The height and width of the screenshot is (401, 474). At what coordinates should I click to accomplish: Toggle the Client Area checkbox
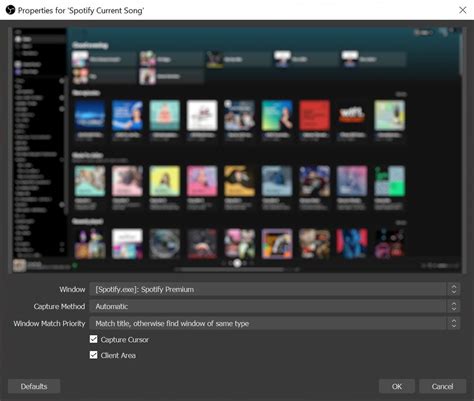click(94, 355)
